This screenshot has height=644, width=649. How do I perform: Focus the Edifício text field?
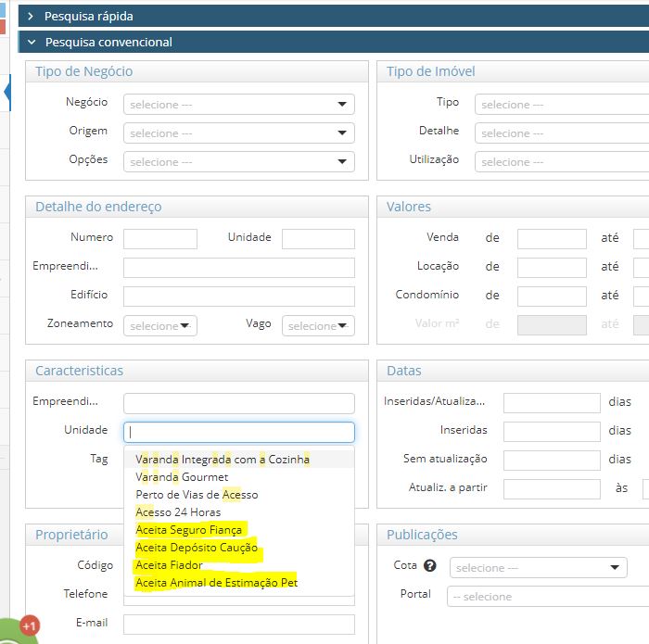[238, 297]
